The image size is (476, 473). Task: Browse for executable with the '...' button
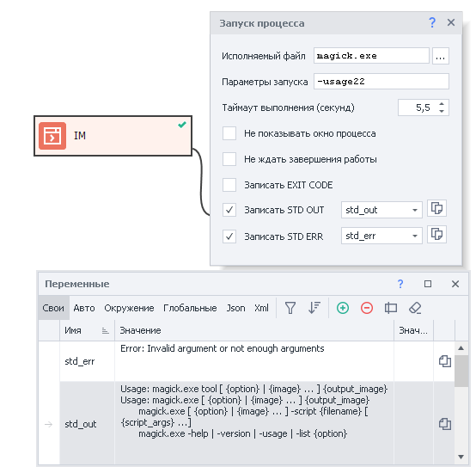tap(441, 56)
